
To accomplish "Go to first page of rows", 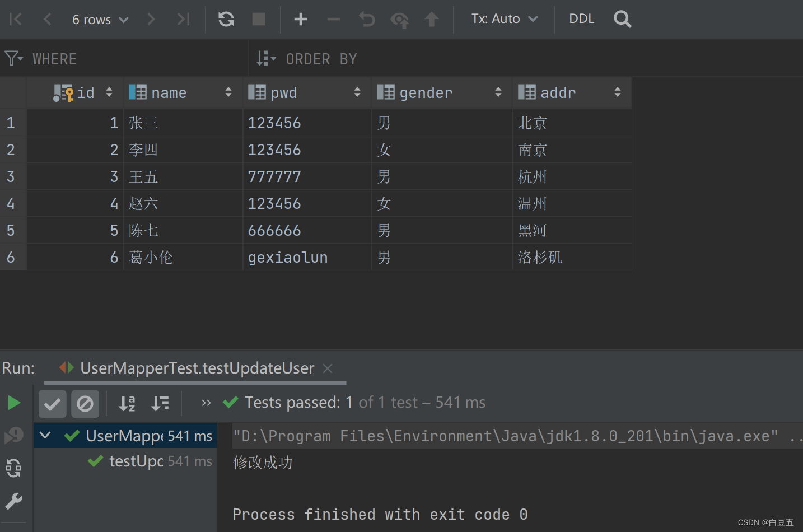I will [x=16, y=19].
